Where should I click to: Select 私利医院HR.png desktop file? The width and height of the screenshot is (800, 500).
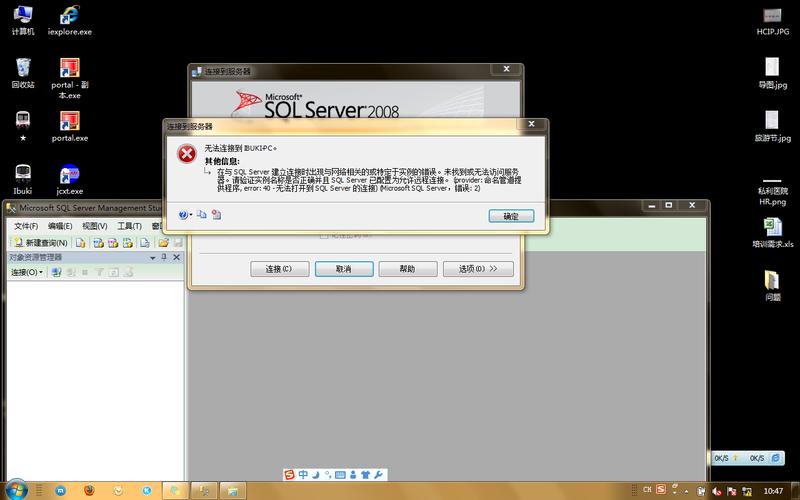click(x=772, y=191)
